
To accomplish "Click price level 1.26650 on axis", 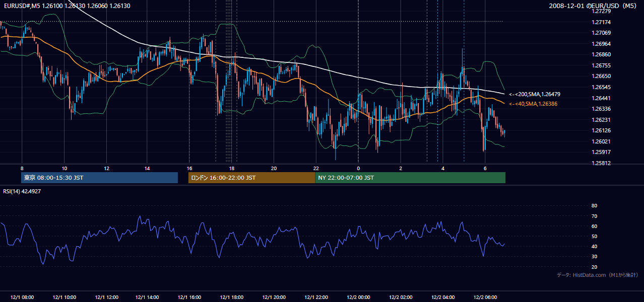I will coord(601,76).
